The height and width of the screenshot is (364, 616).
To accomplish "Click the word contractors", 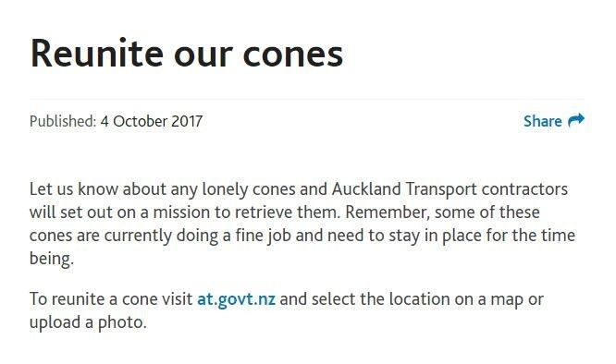I will coord(524,189).
